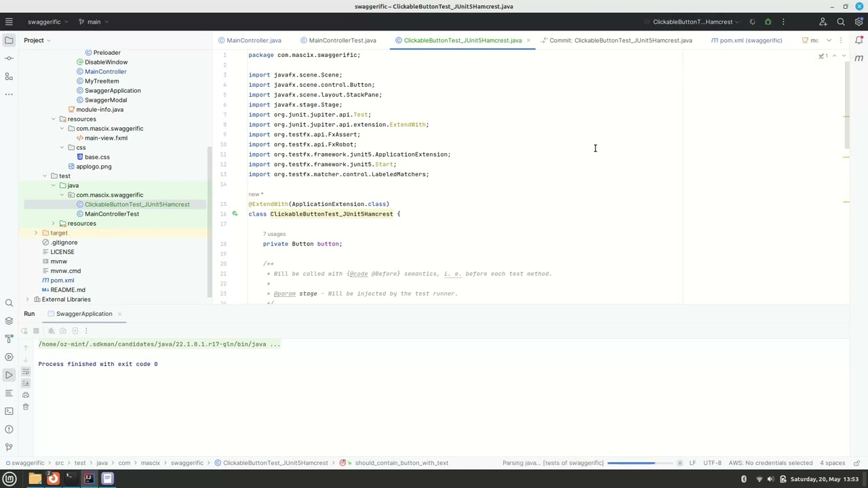Click the parsing progress bar in status bar
Image resolution: width=868 pixels, height=488 pixels.
[x=641, y=463]
